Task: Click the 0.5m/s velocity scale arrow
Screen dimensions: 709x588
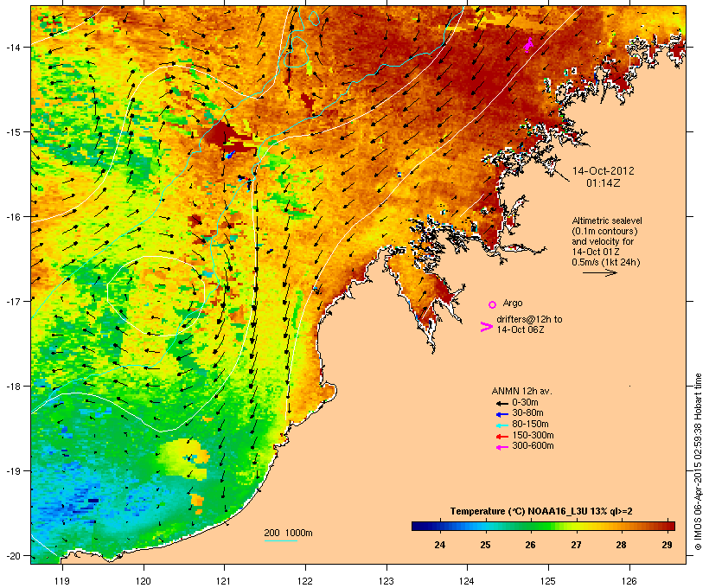Action: coord(599,272)
